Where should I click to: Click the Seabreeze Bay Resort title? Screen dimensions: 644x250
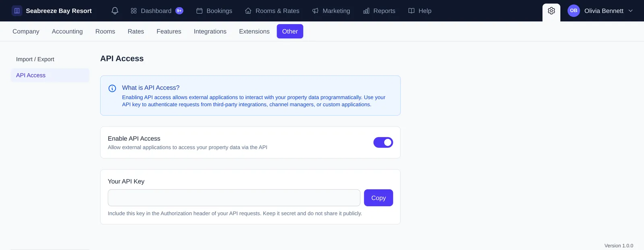tap(59, 11)
